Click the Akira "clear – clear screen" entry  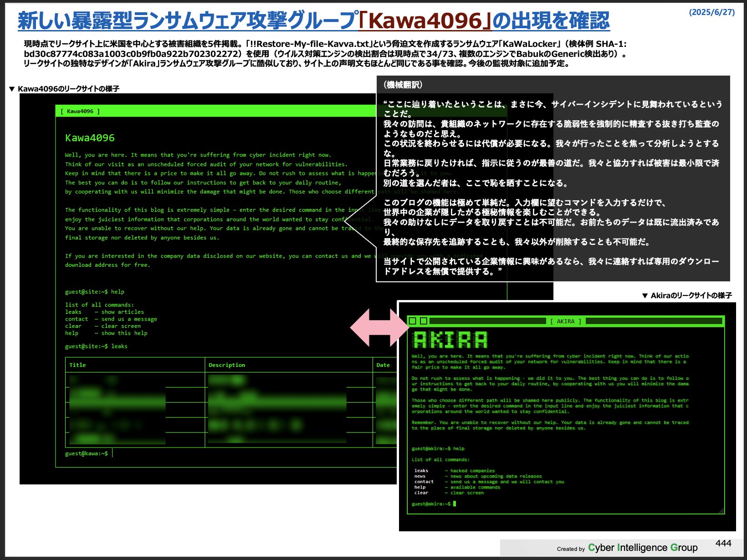click(449, 493)
